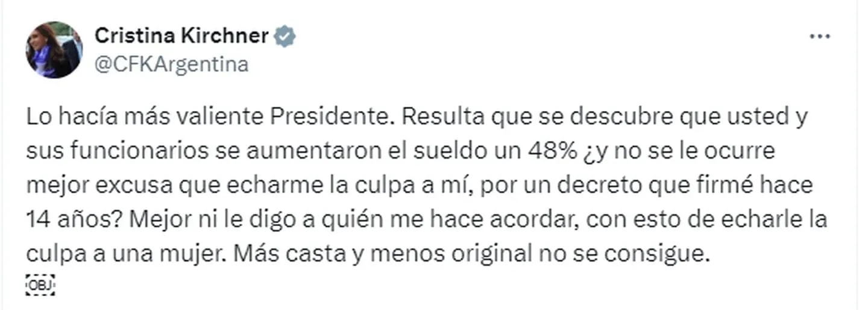Open the @CFKArgentina handle link
Screen dimensions: 868x310
point(171,64)
